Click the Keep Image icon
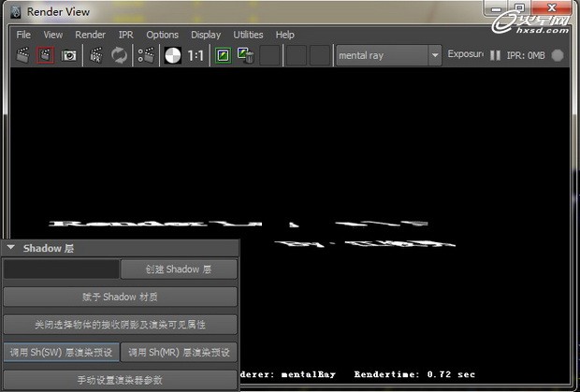Viewport: 580px width, 392px height. (x=224, y=55)
